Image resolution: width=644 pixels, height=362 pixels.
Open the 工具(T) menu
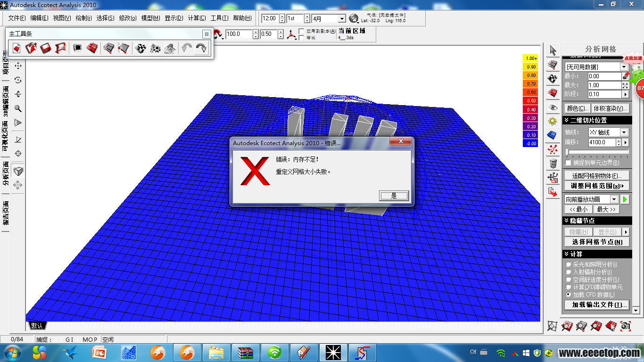tap(219, 18)
